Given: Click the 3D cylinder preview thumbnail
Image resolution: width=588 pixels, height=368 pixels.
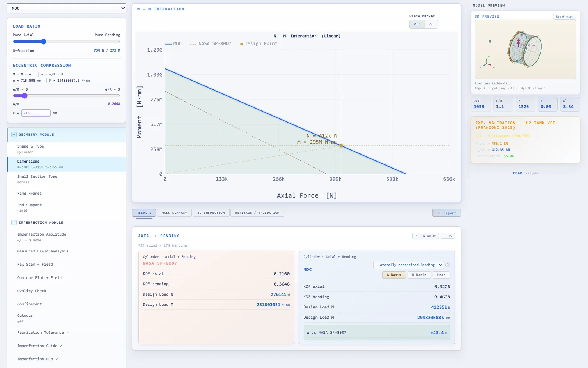Looking at the screenshot, I should coord(525,49).
